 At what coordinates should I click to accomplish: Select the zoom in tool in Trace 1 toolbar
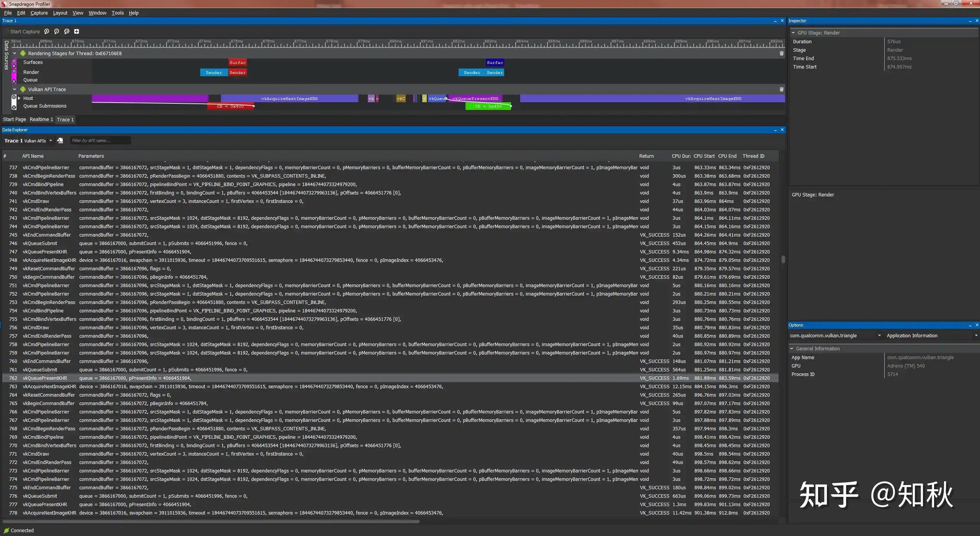47,31
